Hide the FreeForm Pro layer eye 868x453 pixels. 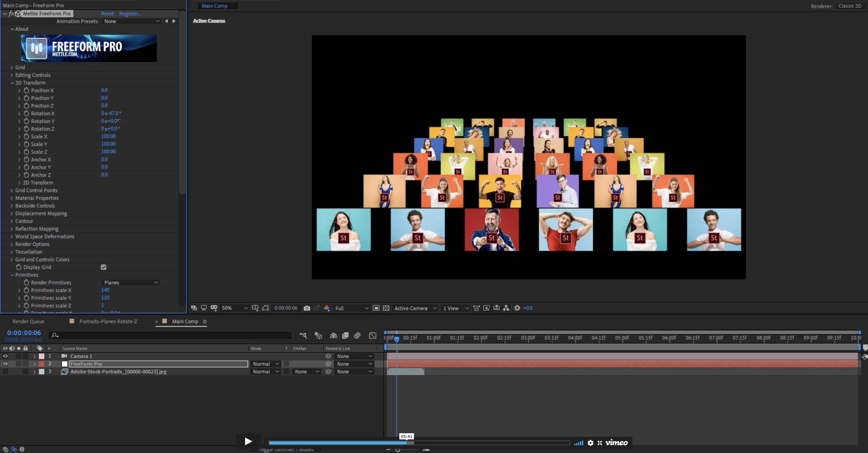(x=5, y=364)
